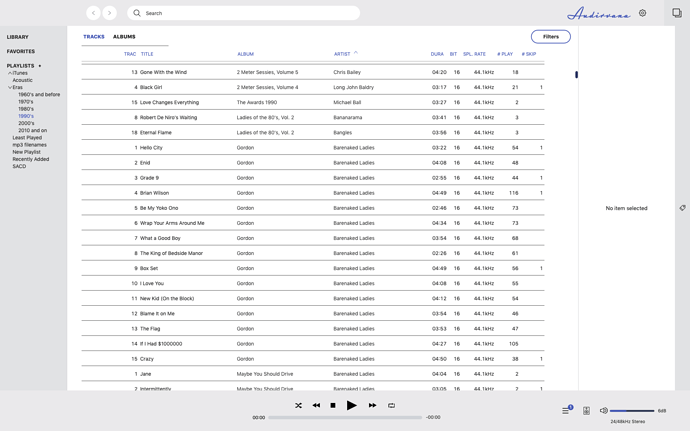690x431 pixels.
Task: Adjust the volume slider
Action: pos(632,411)
